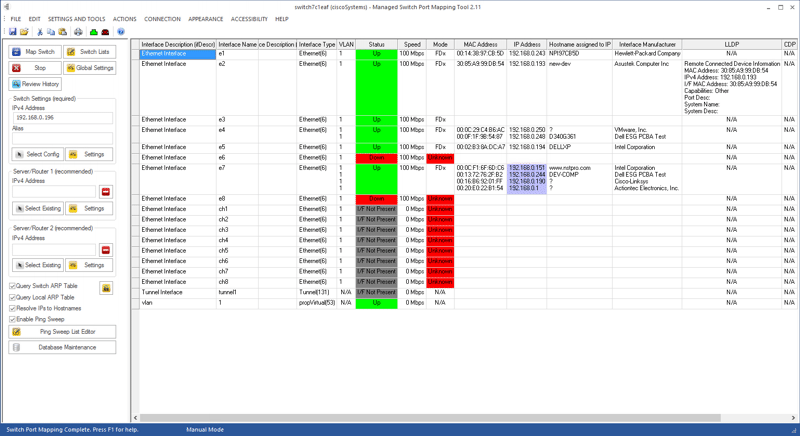Open the FILE menu
Viewport: 800px width, 436px height.
click(x=16, y=19)
